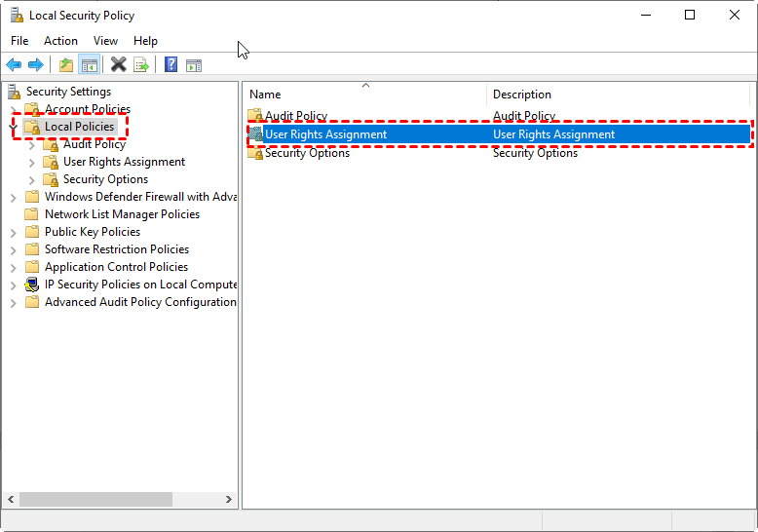Viewport: 758px width, 532px height.
Task: Click the tree's horizontal scrollbar thumb
Action: click(x=95, y=499)
